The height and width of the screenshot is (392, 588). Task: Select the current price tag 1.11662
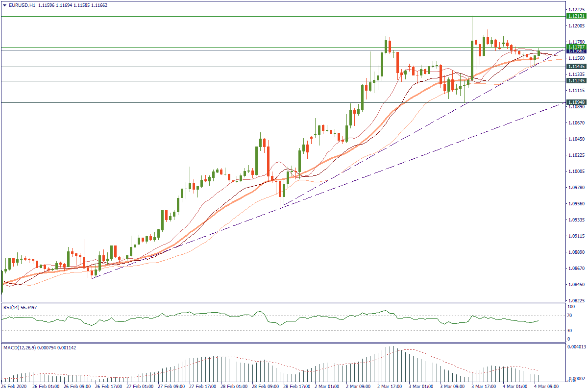(x=574, y=51)
